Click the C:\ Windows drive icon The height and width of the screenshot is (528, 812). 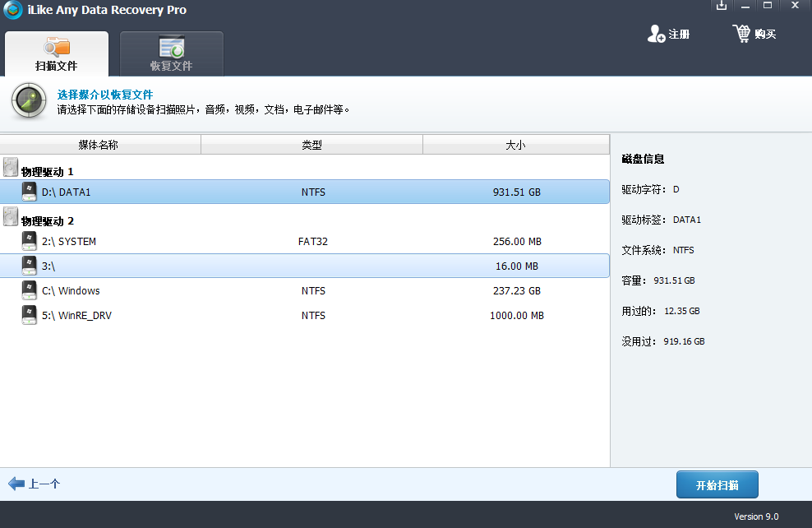30,290
